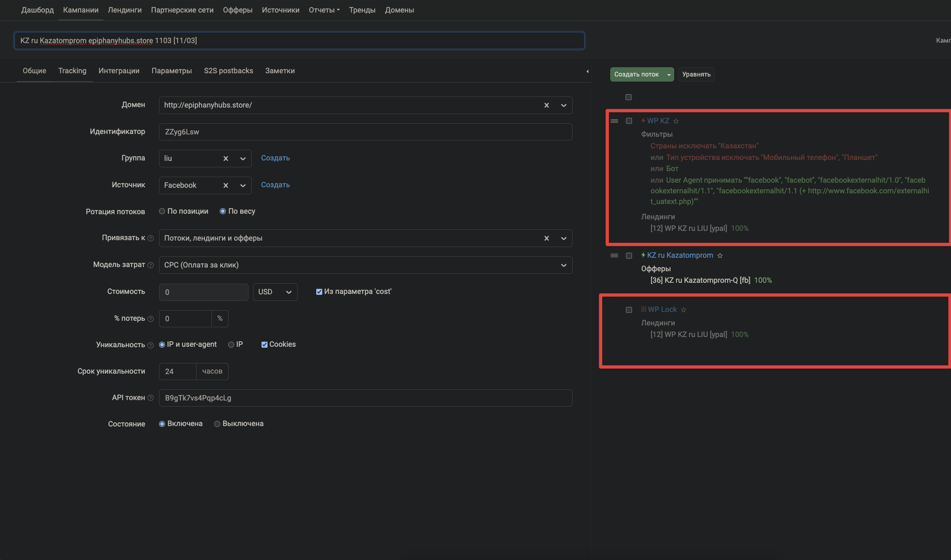951x560 pixels.
Task: Open the USD currency dropdown
Action: (275, 292)
